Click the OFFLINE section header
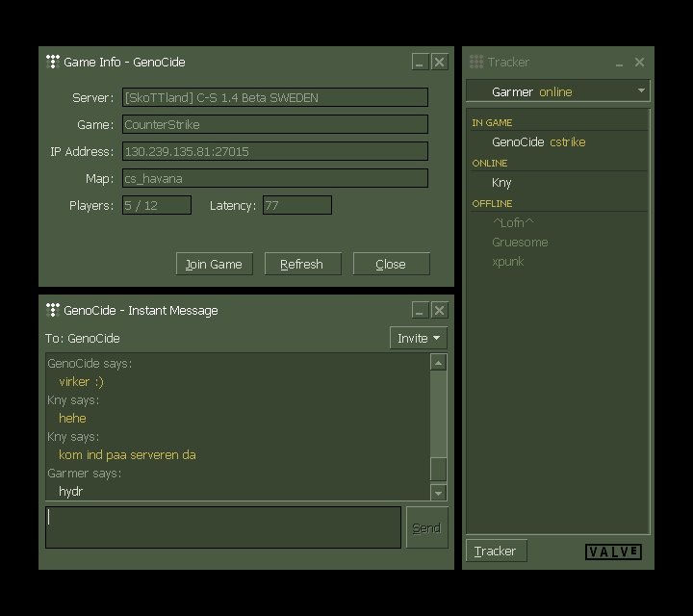Screen dimensions: 693x616 pos(492,204)
